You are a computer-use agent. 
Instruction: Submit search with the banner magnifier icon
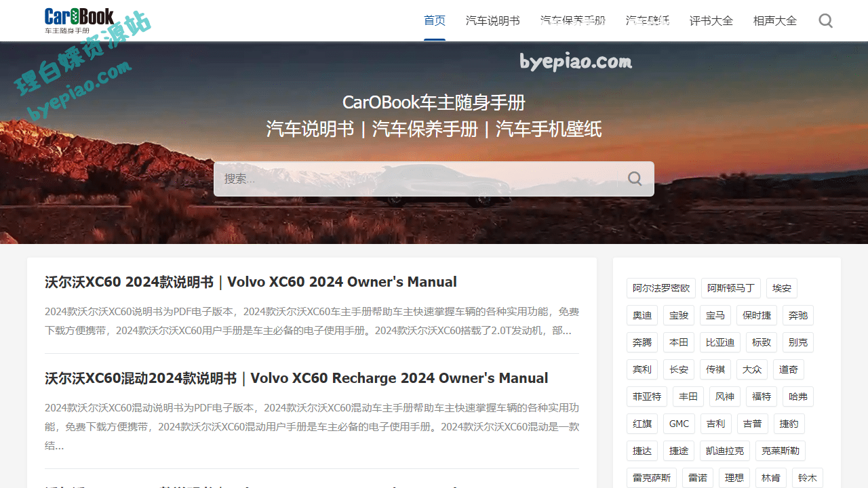[x=635, y=179]
